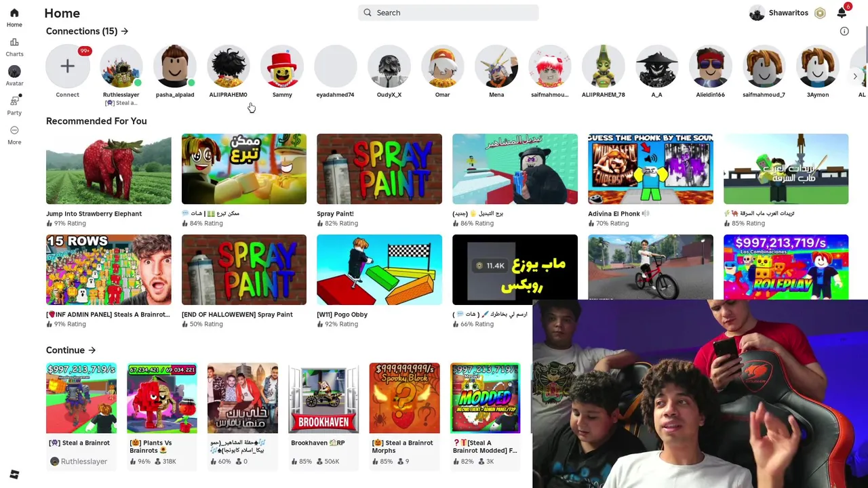
Task: Open the Party sidebar item
Action: tap(14, 101)
